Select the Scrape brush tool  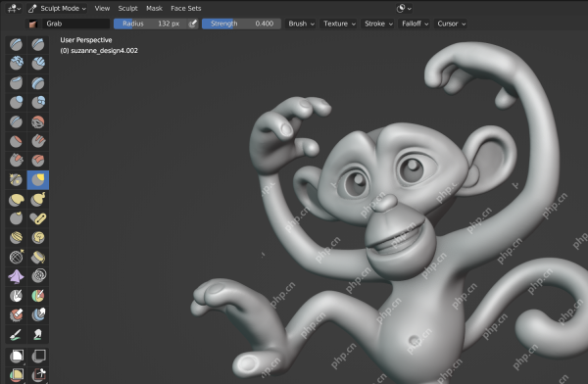[x=16, y=160]
